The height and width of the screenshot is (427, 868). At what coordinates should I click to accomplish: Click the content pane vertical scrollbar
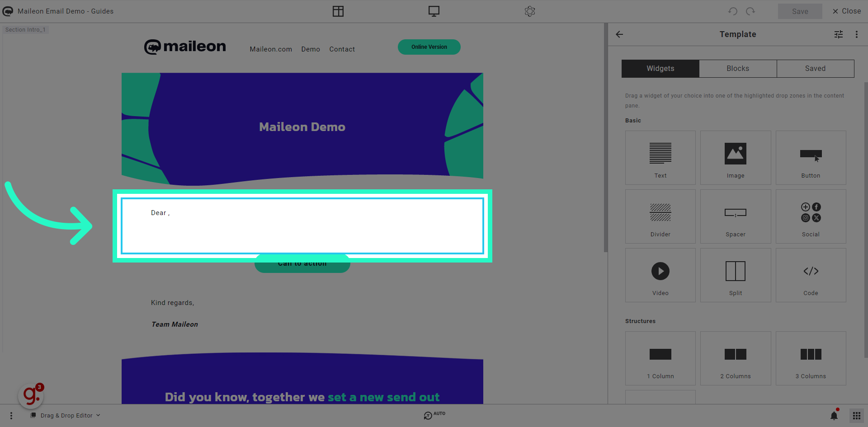pyautogui.click(x=606, y=138)
